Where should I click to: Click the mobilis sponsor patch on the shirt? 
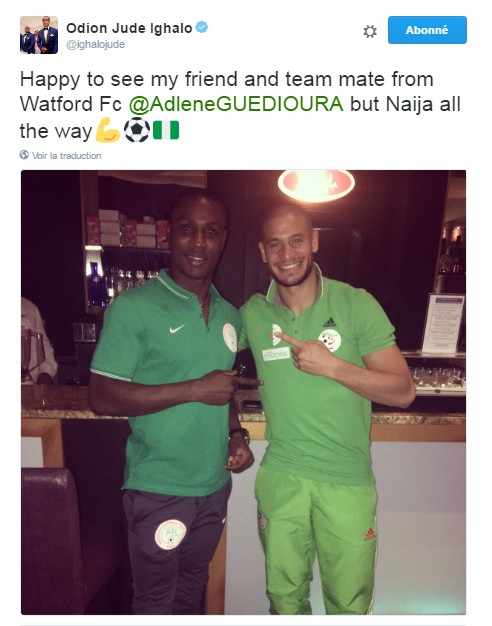[x=276, y=354]
